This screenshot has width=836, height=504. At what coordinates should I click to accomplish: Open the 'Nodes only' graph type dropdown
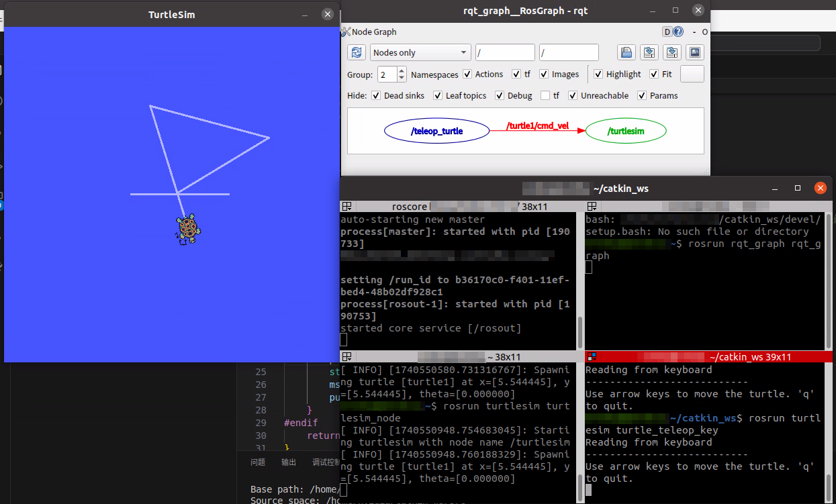click(x=420, y=52)
